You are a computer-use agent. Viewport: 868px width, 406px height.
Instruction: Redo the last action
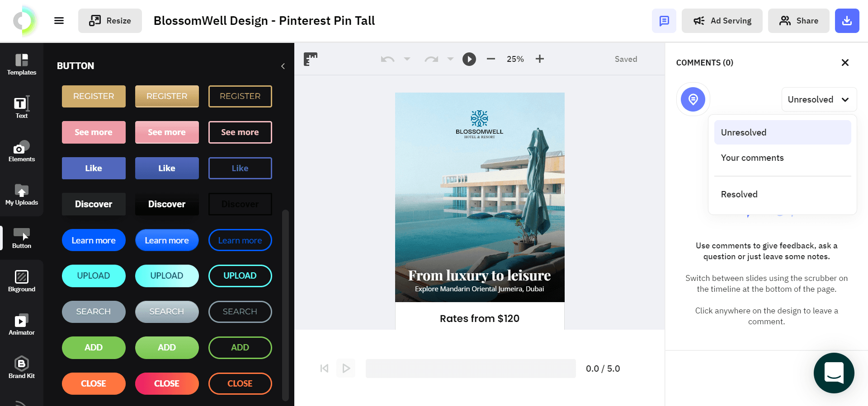tap(431, 59)
